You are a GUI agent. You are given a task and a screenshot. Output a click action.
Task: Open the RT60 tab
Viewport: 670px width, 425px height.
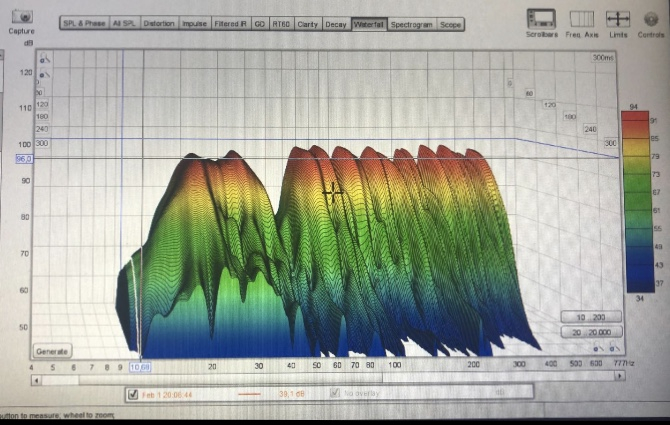point(282,23)
